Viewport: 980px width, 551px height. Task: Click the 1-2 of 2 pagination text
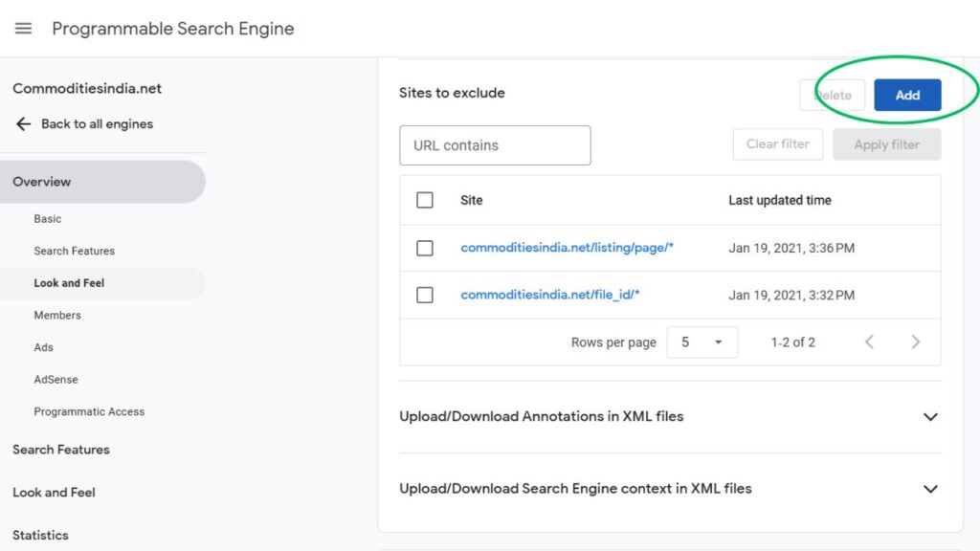(x=792, y=342)
